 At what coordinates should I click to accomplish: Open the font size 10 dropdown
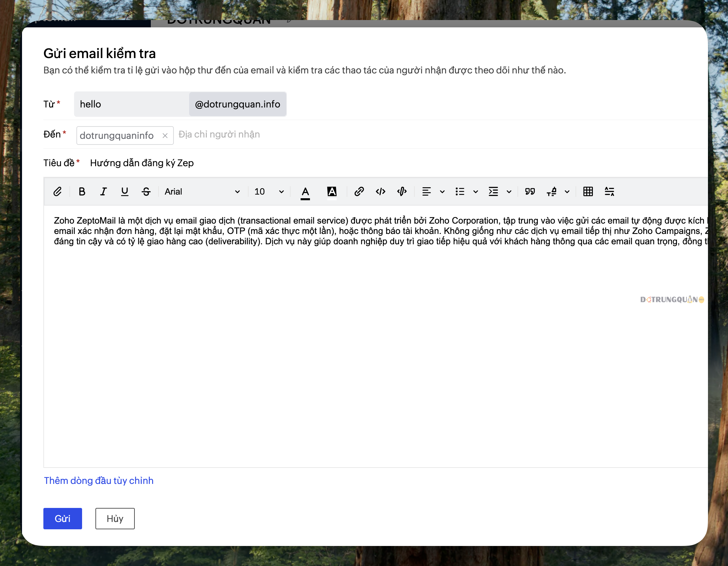(x=269, y=192)
